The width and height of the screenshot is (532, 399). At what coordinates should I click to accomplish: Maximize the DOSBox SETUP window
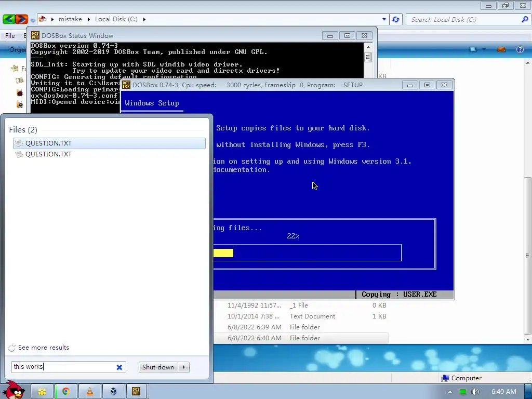pyautogui.click(x=427, y=85)
